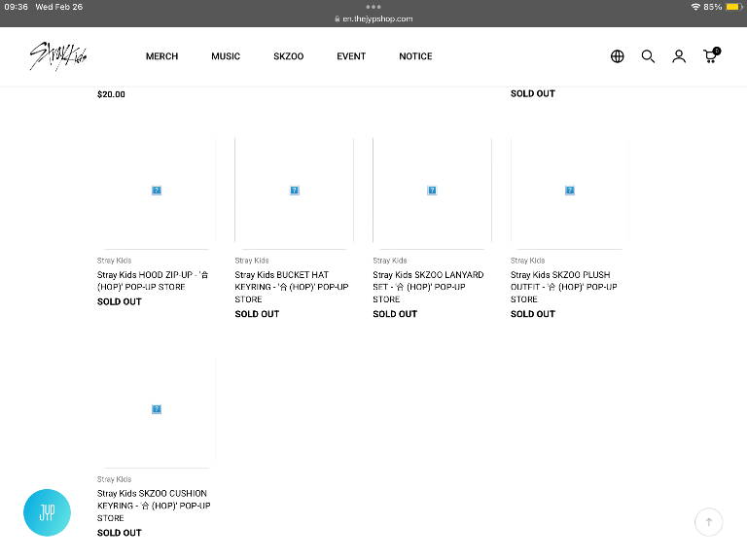This screenshot has height=560, width=747.
Task: Open the SKZOO LANYARD SET product link
Action: click(428, 287)
